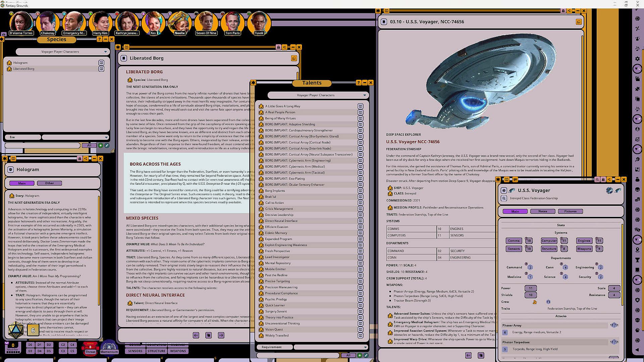644x362 pixels.
Task: Click help icon on Talents window
Action: point(359,83)
